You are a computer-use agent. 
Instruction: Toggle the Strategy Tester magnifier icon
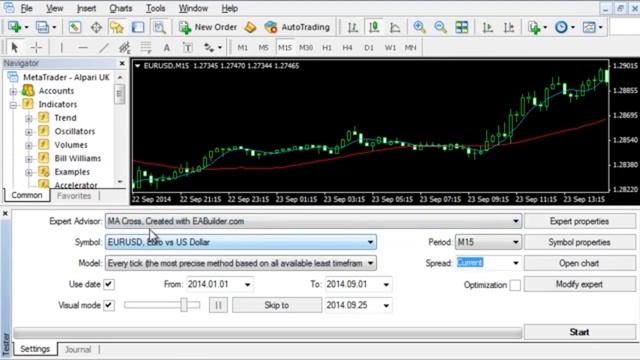click(x=159, y=27)
